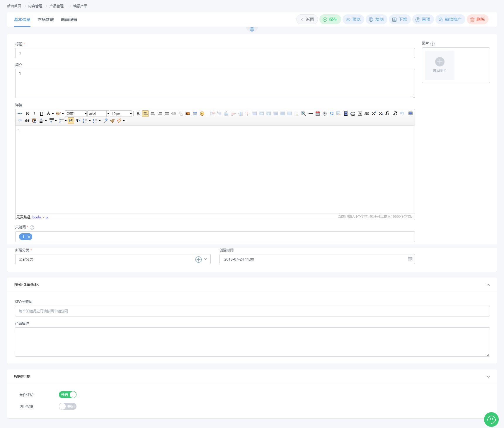
Task: Click the SEO keywords input field
Action: pos(252,311)
